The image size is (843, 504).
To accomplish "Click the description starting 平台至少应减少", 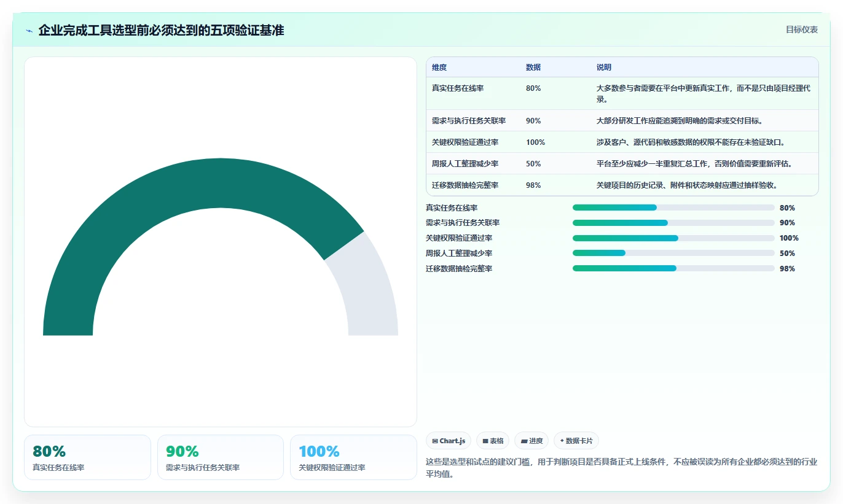I will 694,164.
